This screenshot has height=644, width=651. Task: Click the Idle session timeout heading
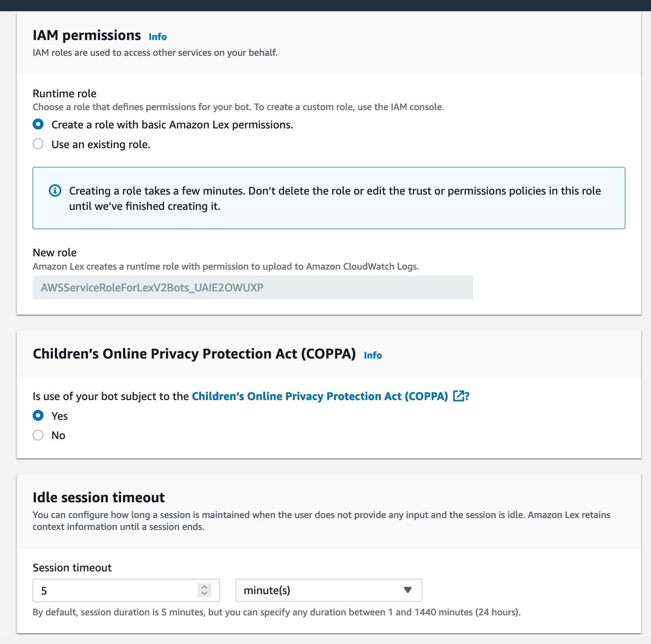(99, 497)
